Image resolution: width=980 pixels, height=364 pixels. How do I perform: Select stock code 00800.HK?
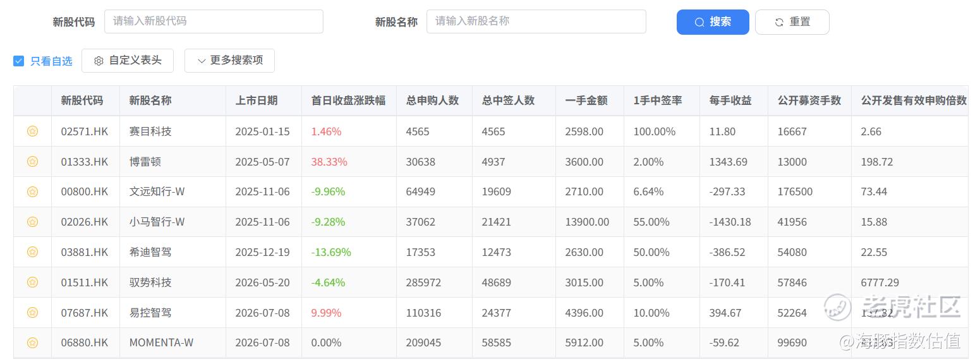click(85, 191)
